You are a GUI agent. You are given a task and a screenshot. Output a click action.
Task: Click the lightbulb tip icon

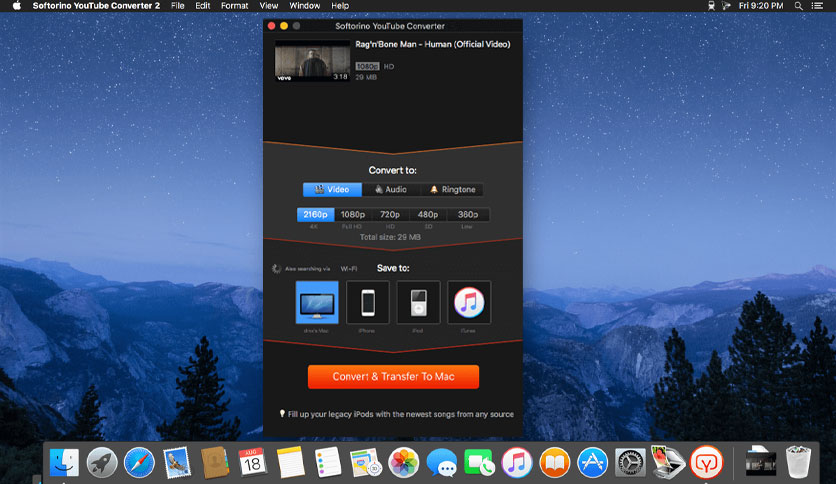point(282,414)
